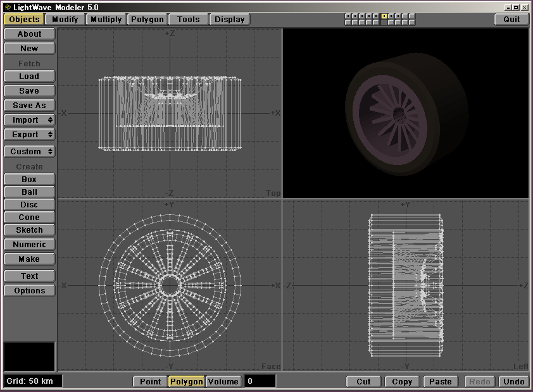Choose the Ball creation tool
Image resolution: width=533 pixels, height=392 pixels.
pos(29,192)
